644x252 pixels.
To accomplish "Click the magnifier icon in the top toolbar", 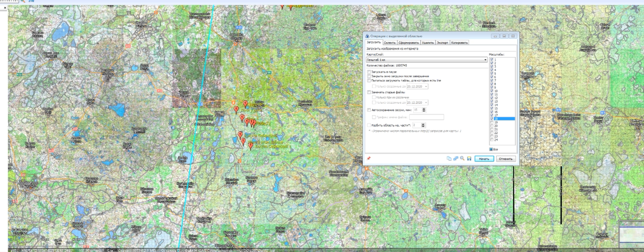I will (23, 2).
